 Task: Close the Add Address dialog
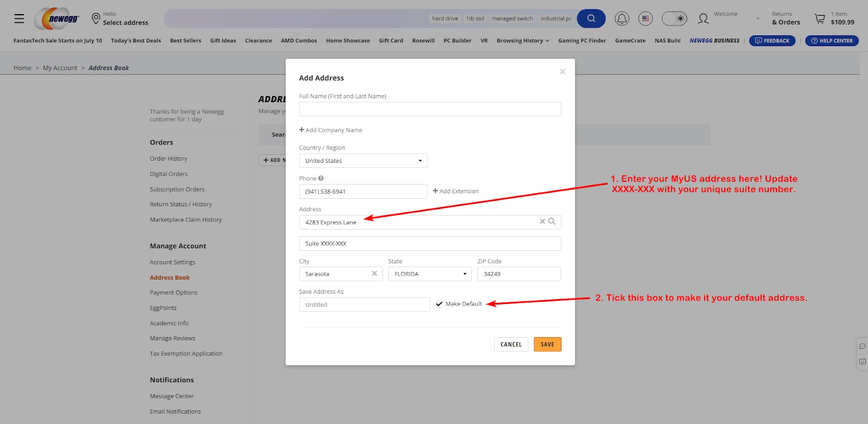coord(563,72)
